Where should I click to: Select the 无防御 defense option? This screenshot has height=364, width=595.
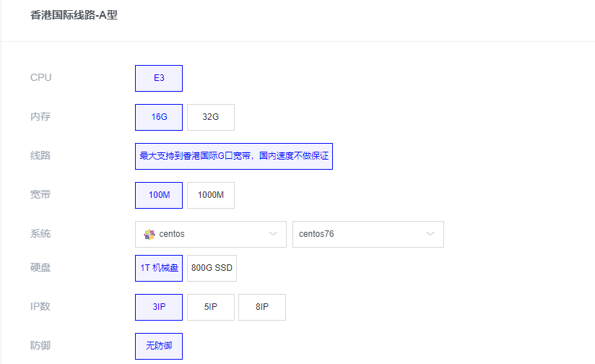(x=159, y=346)
